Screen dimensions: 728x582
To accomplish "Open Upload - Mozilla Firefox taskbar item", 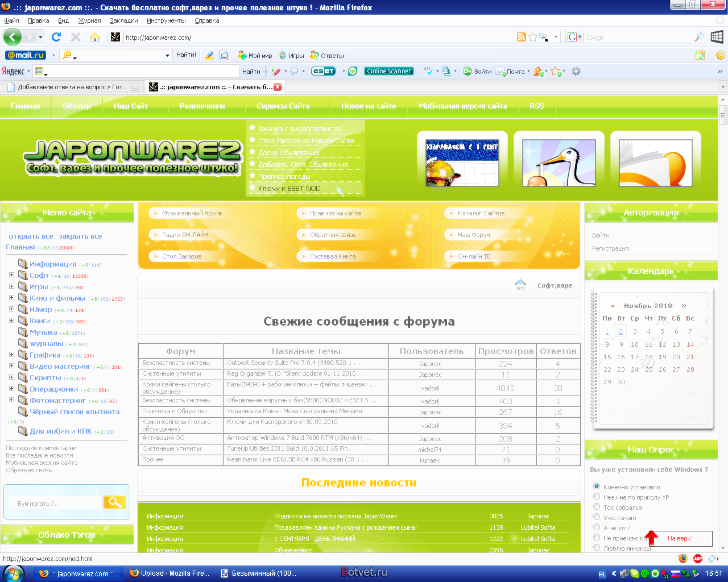I will pos(169,573).
